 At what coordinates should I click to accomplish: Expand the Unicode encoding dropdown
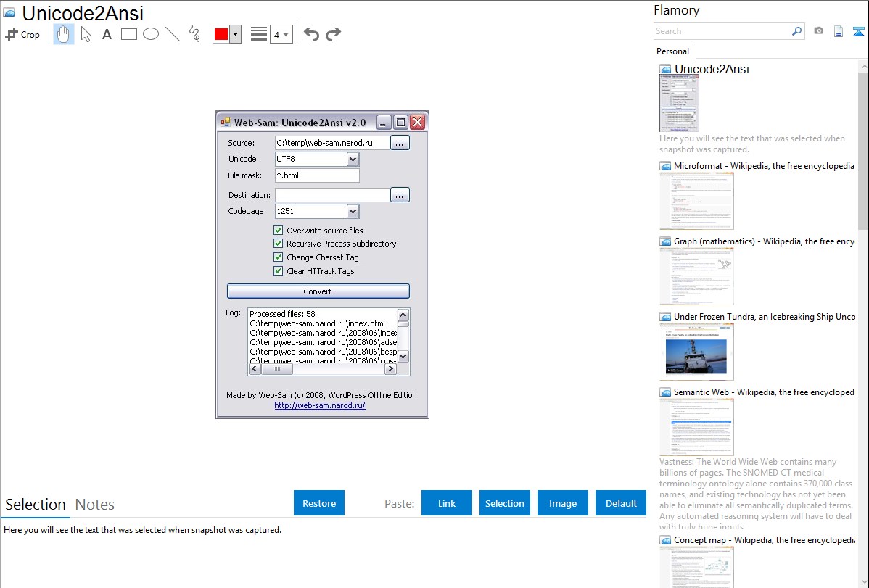353,159
